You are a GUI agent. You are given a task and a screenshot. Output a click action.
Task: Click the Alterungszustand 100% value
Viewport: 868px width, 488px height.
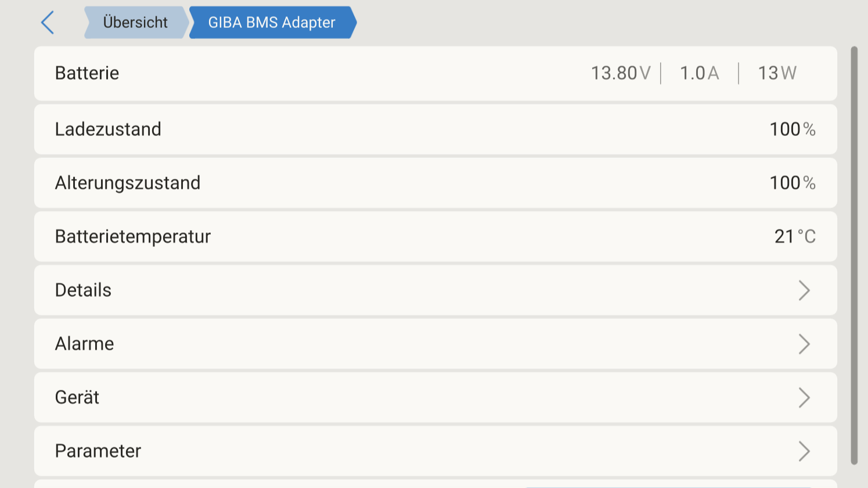[793, 183]
